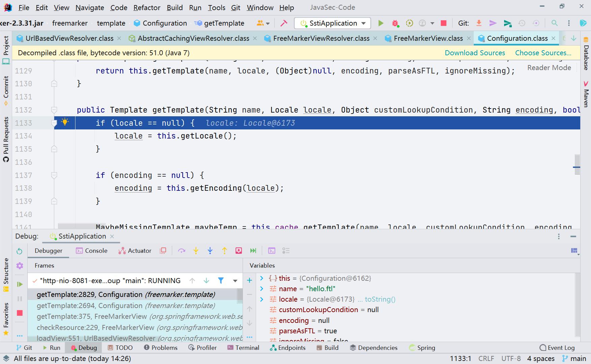Click Run to Cursor in the debugger

(253, 250)
